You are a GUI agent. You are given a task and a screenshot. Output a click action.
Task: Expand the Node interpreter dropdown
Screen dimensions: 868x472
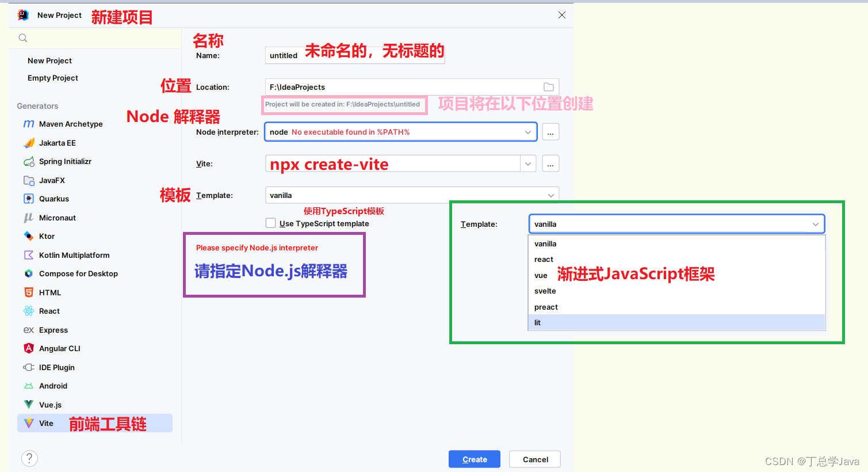click(527, 132)
